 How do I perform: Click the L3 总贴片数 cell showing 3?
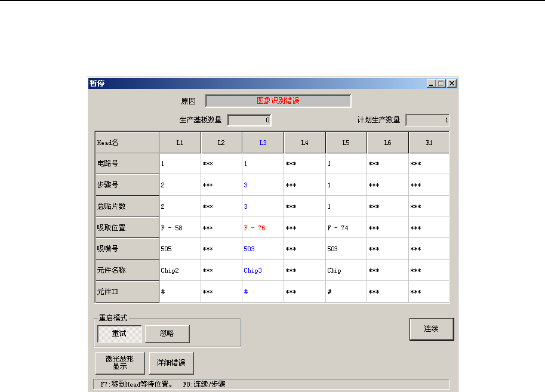[x=263, y=206]
